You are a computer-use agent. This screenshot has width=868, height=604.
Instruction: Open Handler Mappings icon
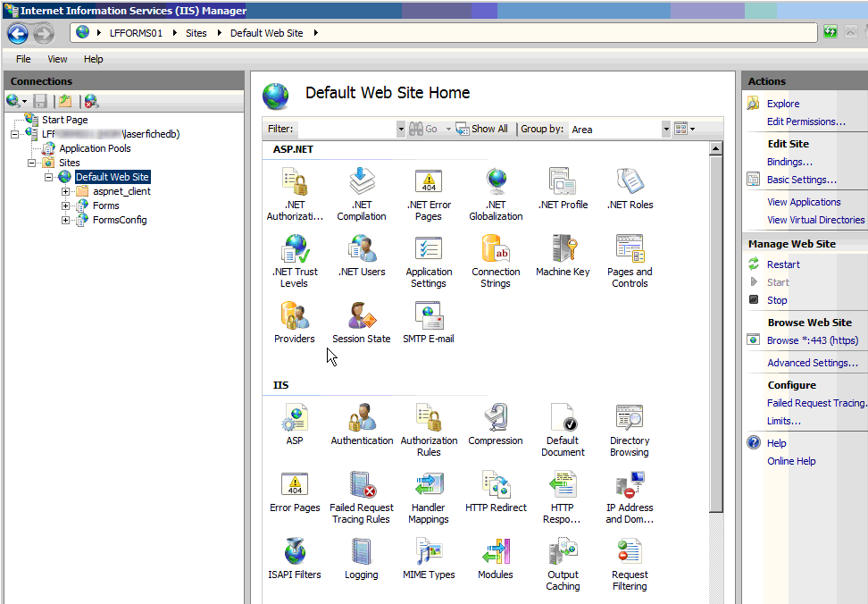click(429, 497)
